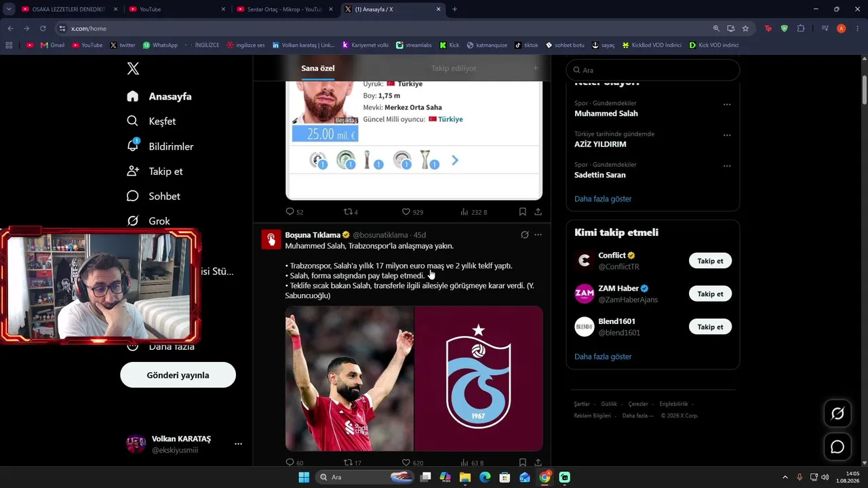Switch to the YouTube browser tab
The image size is (868, 488).
pyautogui.click(x=176, y=9)
